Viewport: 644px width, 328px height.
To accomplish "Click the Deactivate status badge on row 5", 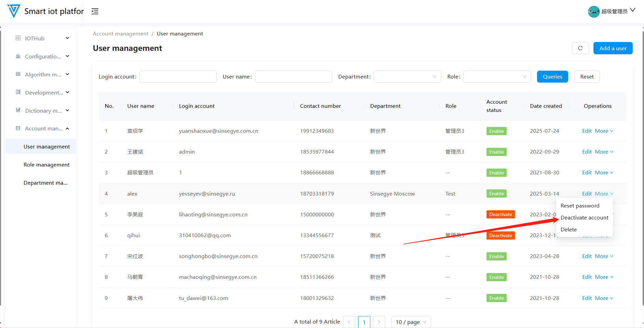I will click(x=500, y=214).
